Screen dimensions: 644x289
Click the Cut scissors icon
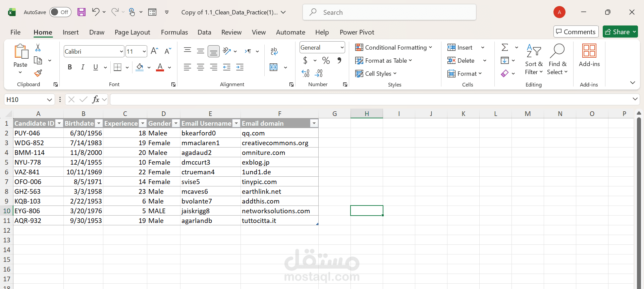38,48
